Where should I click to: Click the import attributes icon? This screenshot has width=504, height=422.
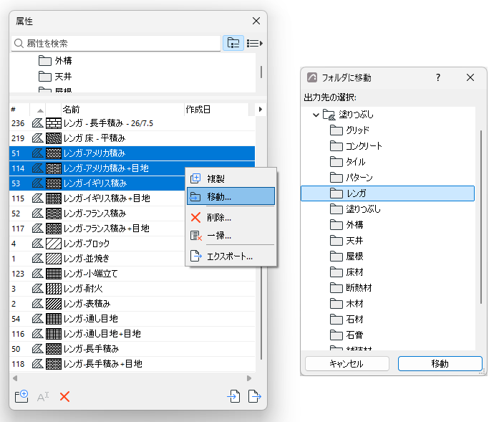click(233, 396)
